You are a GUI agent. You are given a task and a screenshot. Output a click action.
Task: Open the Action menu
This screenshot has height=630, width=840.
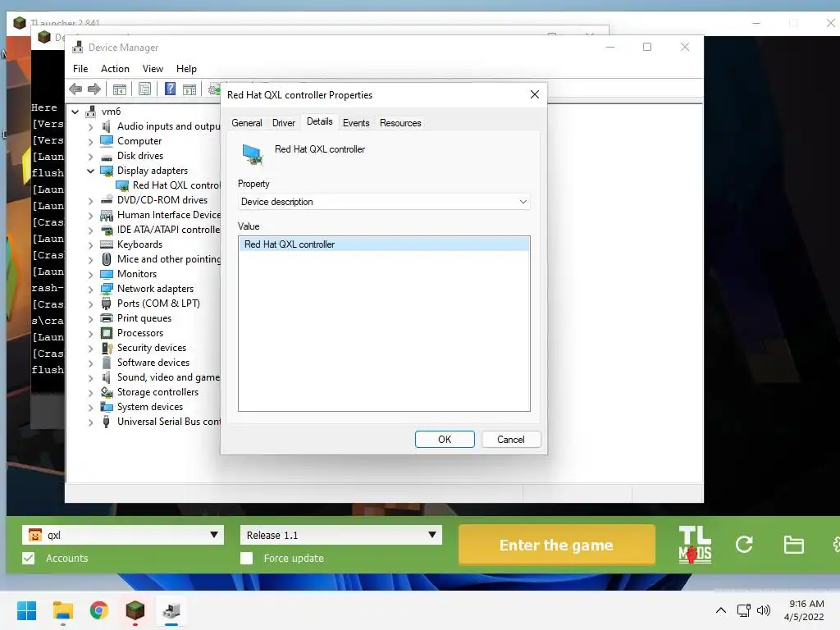tap(115, 69)
